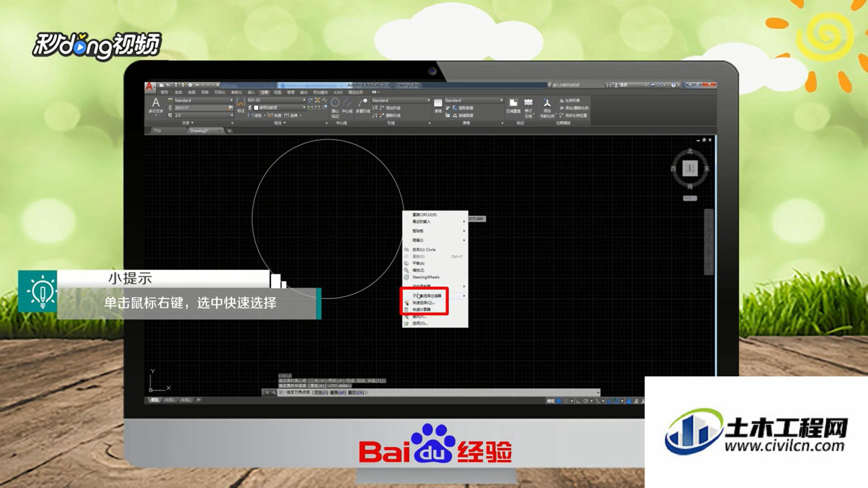Click the multiline text big A icon
Screen dimensions: 868x488
(x=156, y=103)
